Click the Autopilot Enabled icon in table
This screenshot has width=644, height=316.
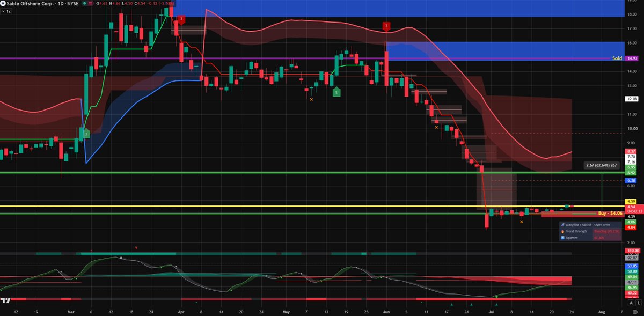[562, 225]
